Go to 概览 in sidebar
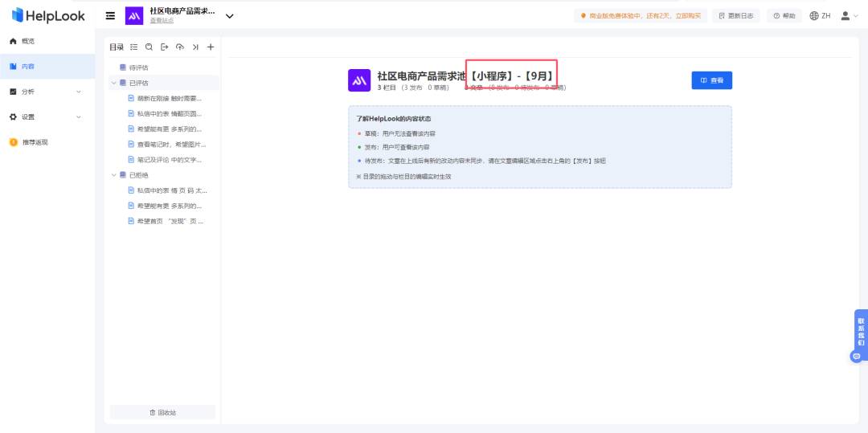 pos(47,41)
